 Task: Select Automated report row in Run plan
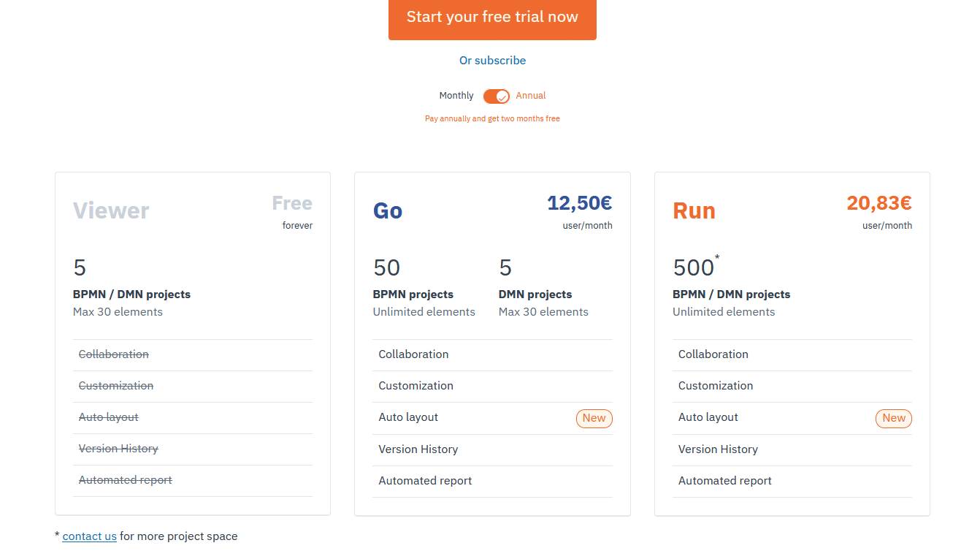click(792, 481)
